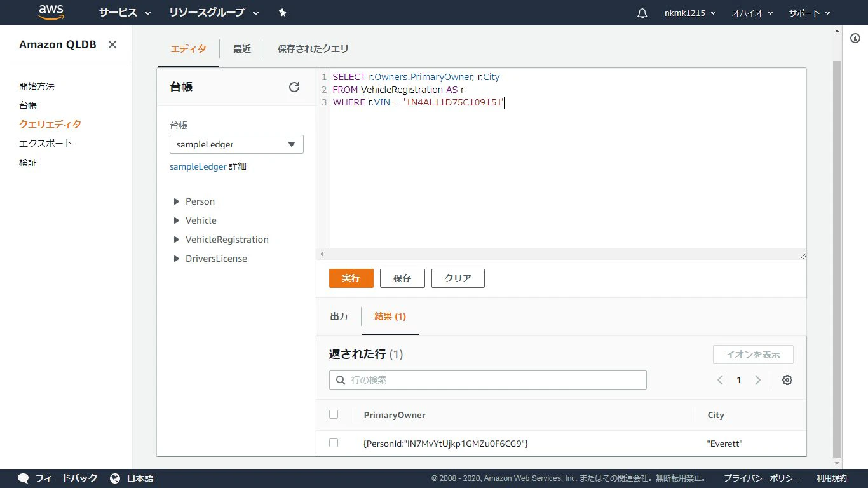Click the 行の検索 search field

[x=488, y=380]
